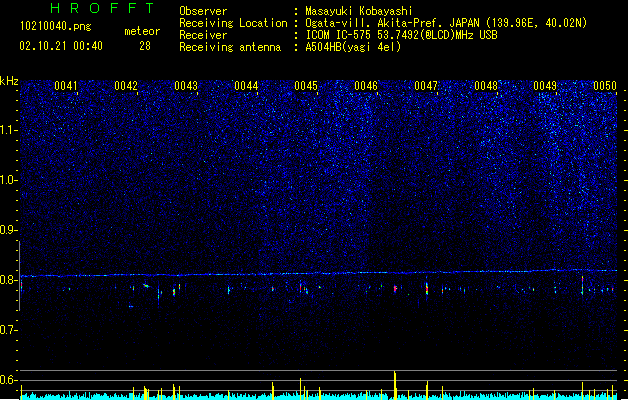Click the tallest yellow peak in the power graph
Screen dimensions: 629x400
point(395,385)
